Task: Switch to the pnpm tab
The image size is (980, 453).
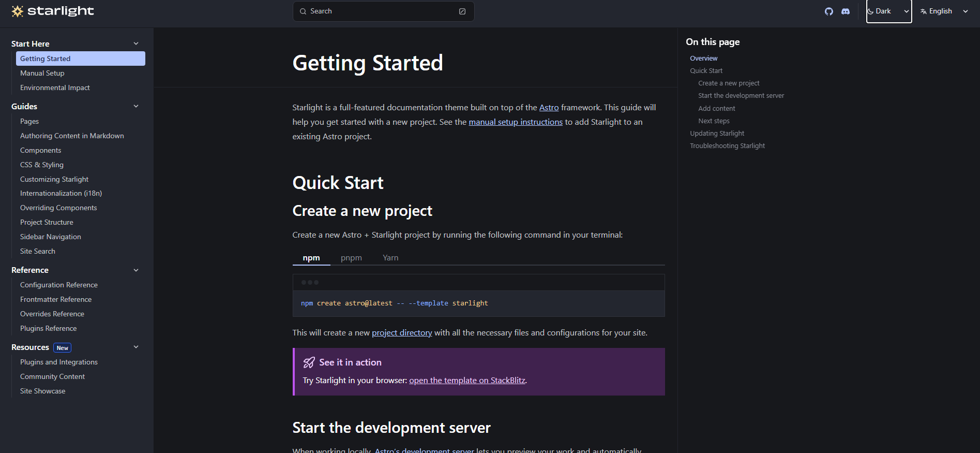Action: (x=351, y=258)
